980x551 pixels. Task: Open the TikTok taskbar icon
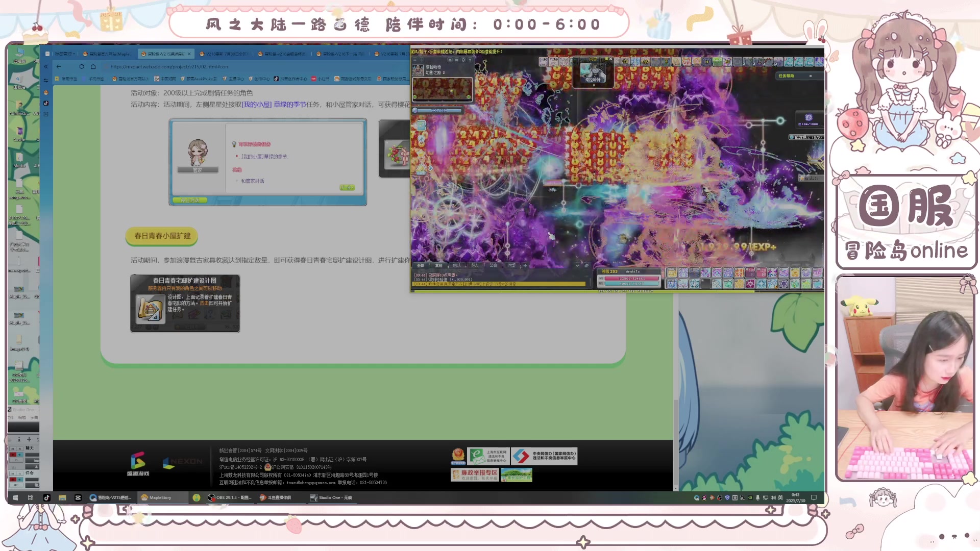[x=46, y=497]
